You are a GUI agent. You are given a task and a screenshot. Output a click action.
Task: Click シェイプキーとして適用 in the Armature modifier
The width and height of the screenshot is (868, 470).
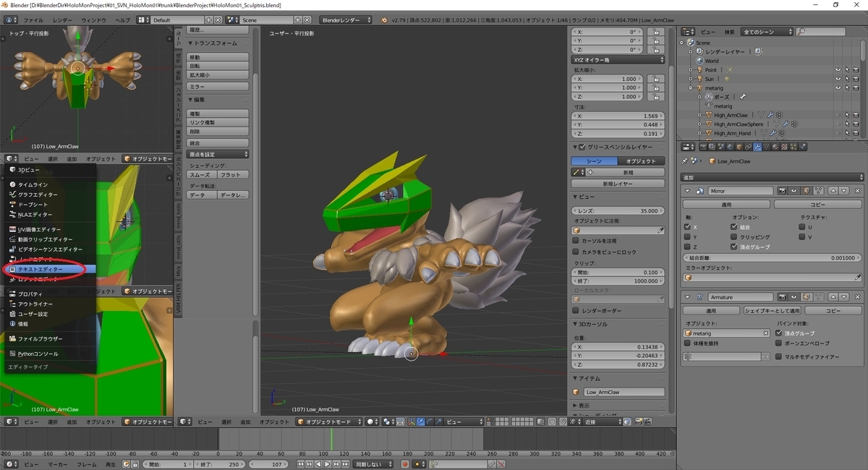click(x=773, y=310)
